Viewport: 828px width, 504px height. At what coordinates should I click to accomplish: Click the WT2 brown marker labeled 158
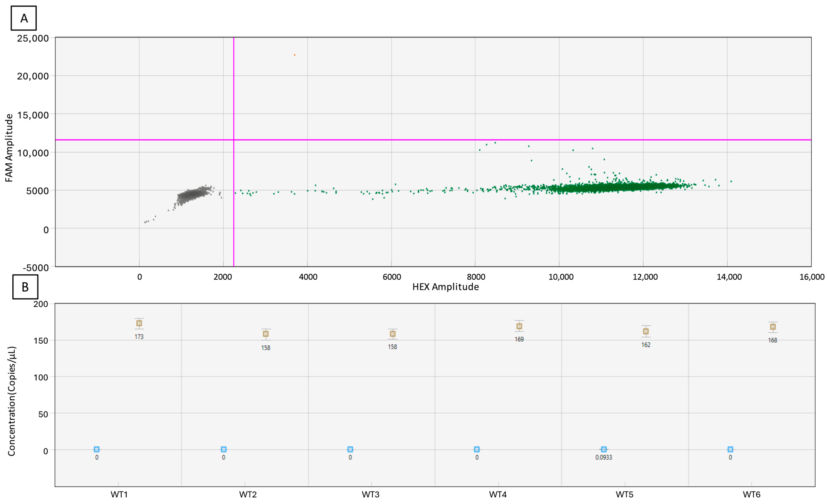click(266, 334)
